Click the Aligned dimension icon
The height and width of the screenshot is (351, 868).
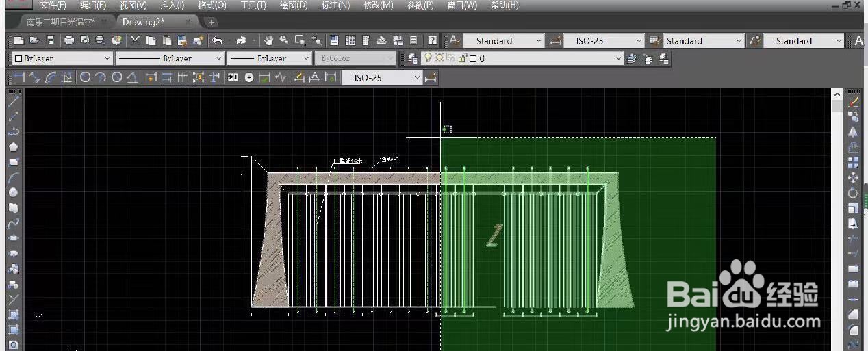34,77
